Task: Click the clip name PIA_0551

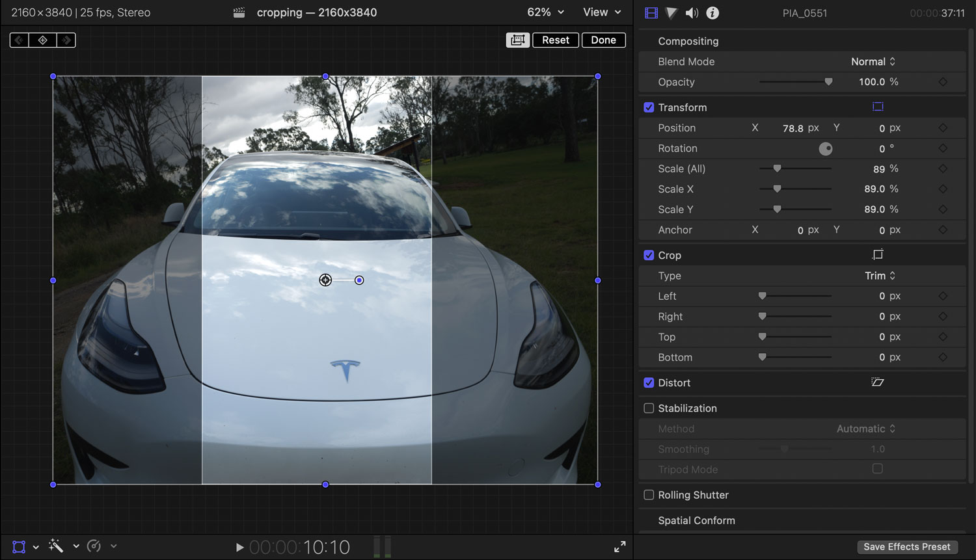Action: pyautogui.click(x=805, y=13)
